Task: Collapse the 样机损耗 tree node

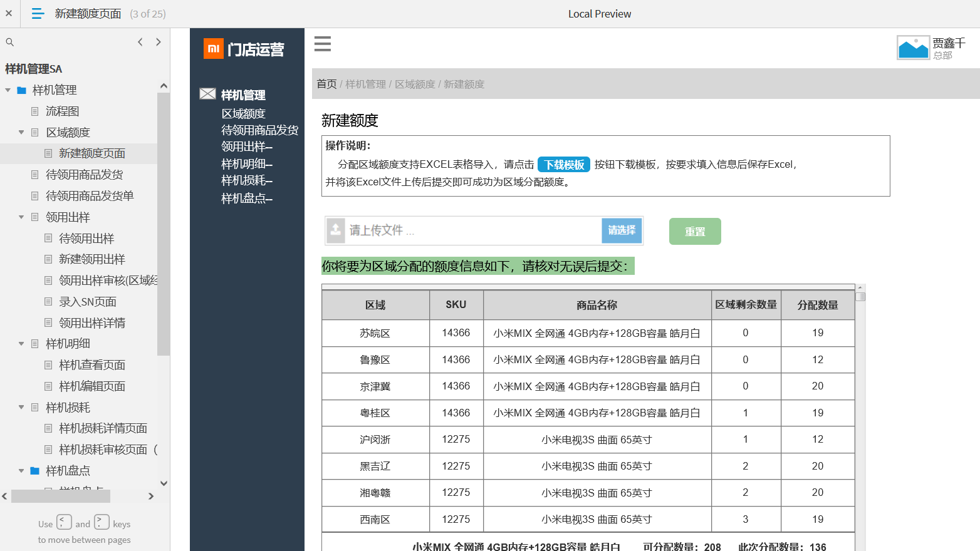Action: (21, 407)
